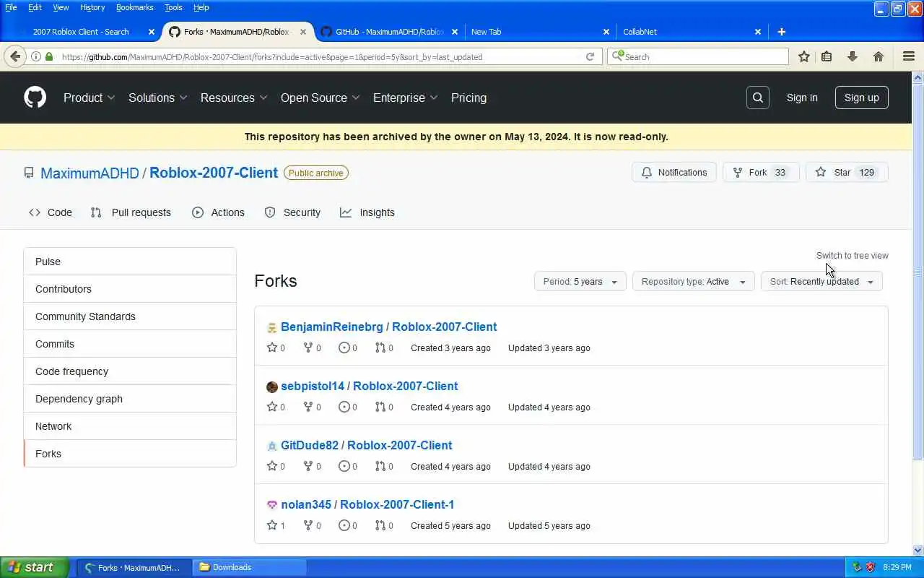Screen dimensions: 924x578
Task: Click BenjaminReinebrg's avatar icon
Action: pos(272,328)
